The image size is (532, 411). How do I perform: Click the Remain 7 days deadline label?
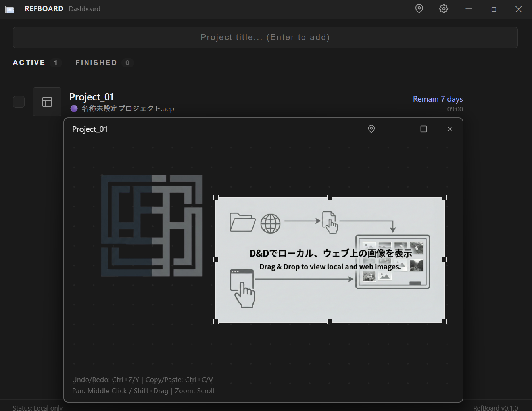click(x=438, y=99)
